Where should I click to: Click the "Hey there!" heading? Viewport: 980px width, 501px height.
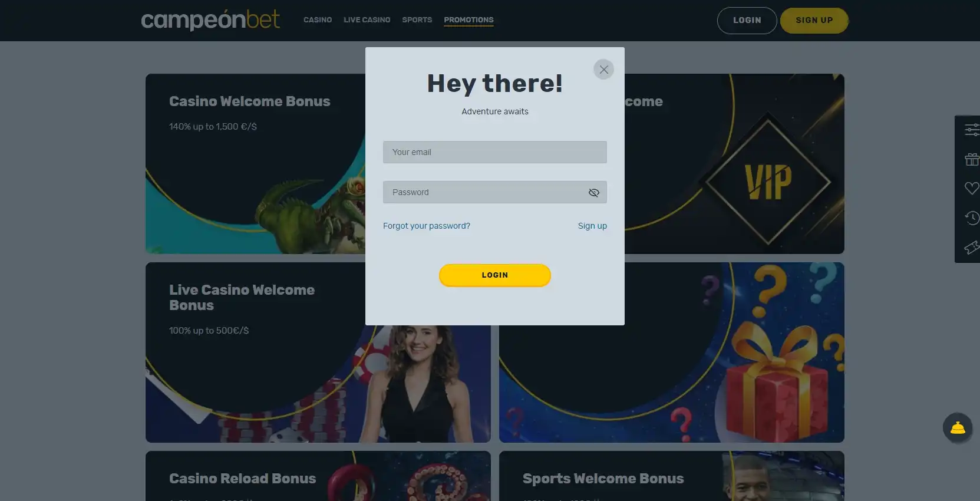495,84
